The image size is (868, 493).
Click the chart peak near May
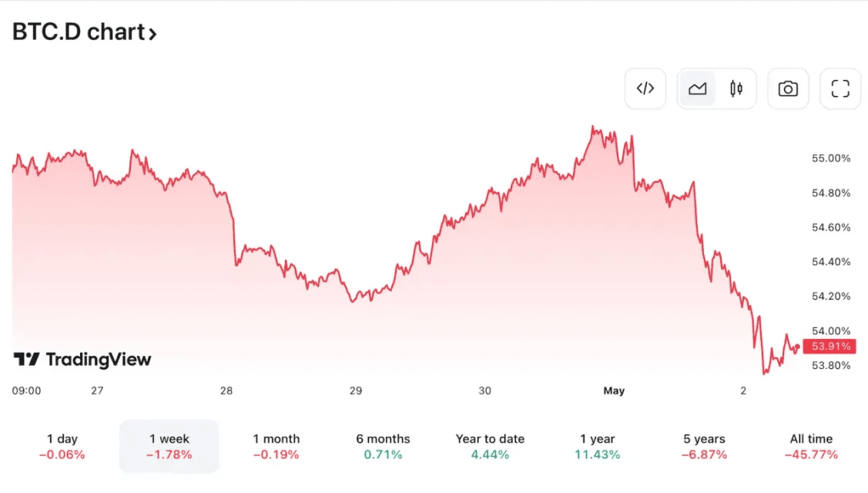pos(594,125)
